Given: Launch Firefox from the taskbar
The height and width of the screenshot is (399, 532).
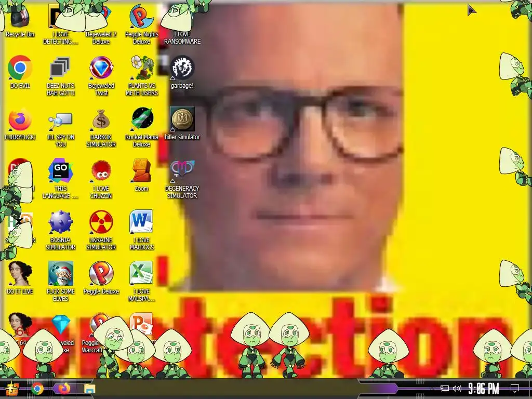Looking at the screenshot, I should coord(64,388).
